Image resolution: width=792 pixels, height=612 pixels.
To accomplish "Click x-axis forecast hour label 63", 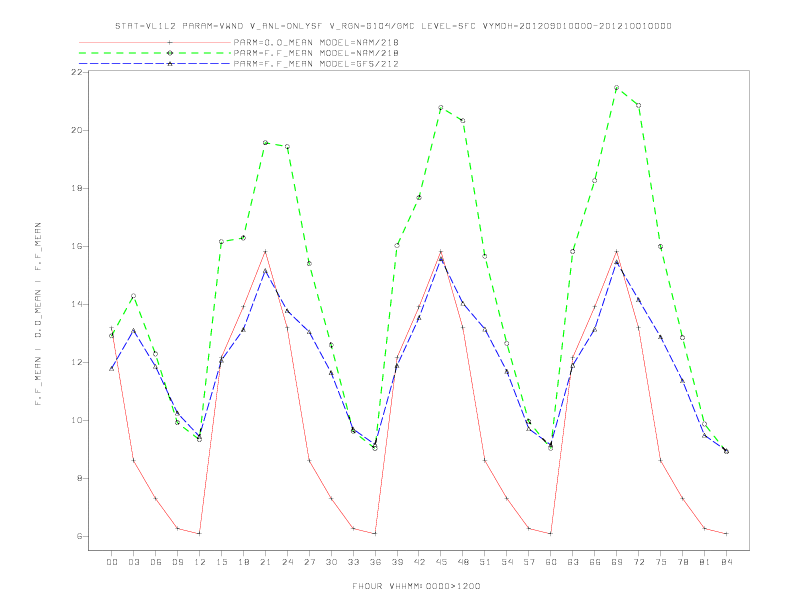I will (x=573, y=562).
